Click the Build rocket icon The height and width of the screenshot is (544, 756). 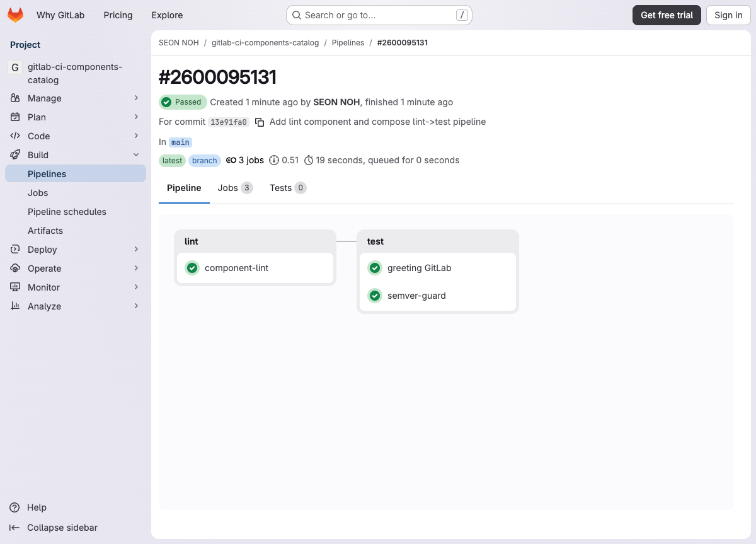15,155
